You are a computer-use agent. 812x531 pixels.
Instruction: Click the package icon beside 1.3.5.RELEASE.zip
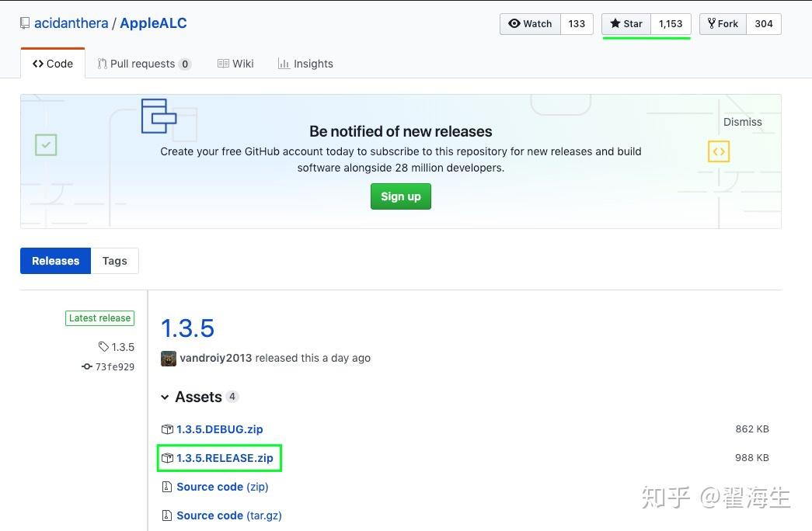coord(167,458)
